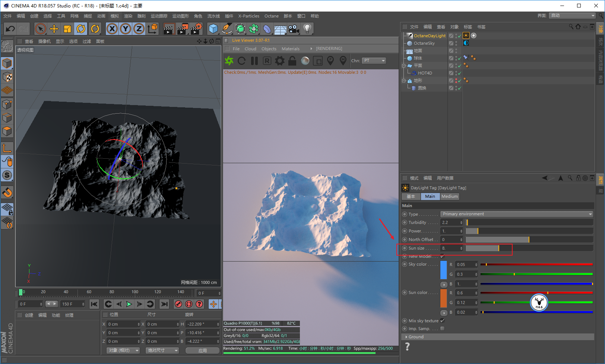Jump to the end of the timeline

click(x=164, y=304)
